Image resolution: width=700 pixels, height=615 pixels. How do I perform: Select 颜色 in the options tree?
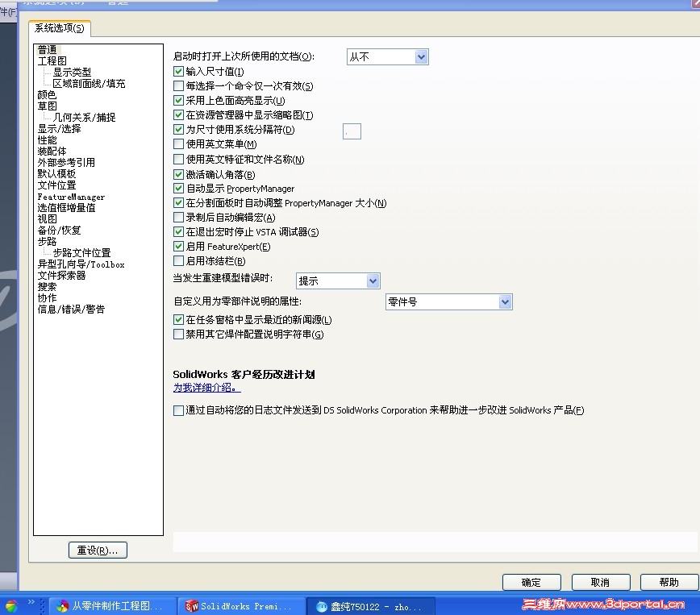[48, 94]
